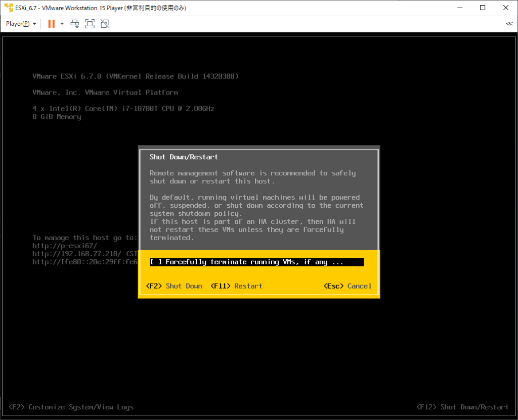Click VMware, Inc. VMware Virtual Platform text
Viewport: 518px width, 420px height.
coord(105,93)
